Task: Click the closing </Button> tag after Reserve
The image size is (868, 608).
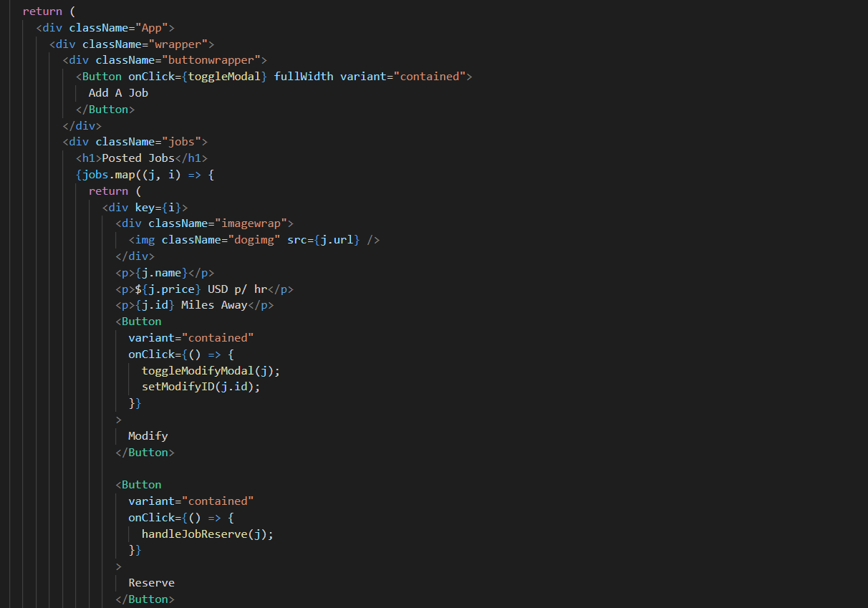Action: tap(145, 599)
